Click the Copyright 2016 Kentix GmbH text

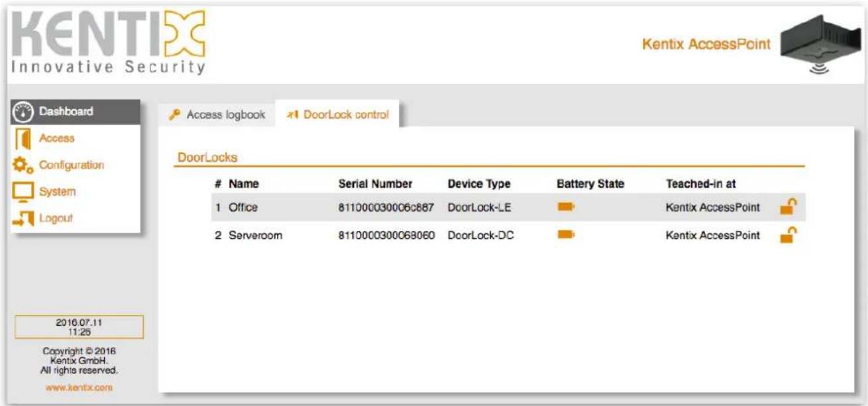point(80,360)
